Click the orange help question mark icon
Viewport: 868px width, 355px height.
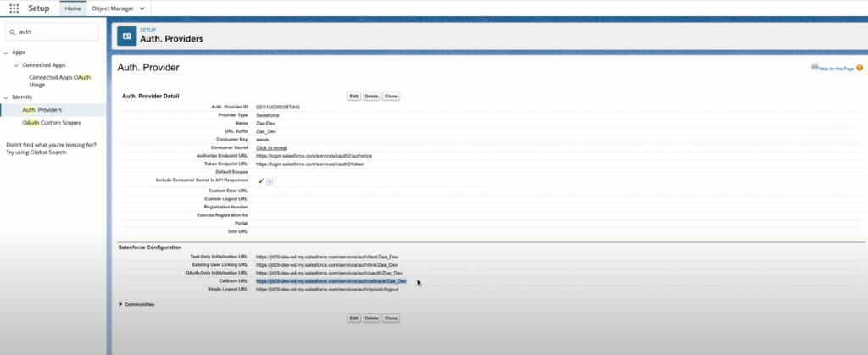pos(859,67)
